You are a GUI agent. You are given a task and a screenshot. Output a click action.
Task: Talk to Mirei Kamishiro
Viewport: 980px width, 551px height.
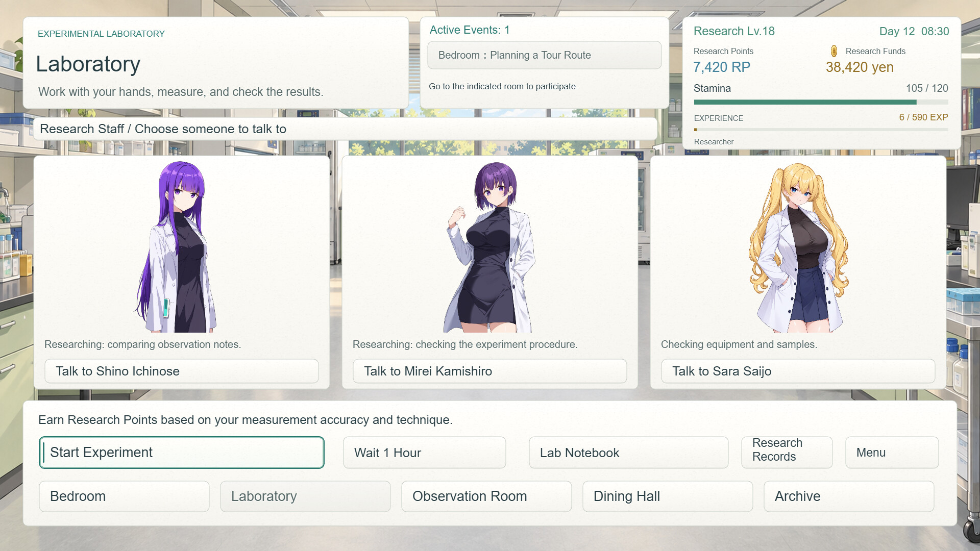[x=490, y=371]
